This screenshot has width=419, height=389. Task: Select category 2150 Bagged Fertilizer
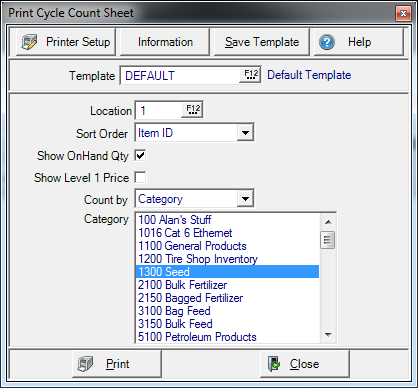coord(228,298)
